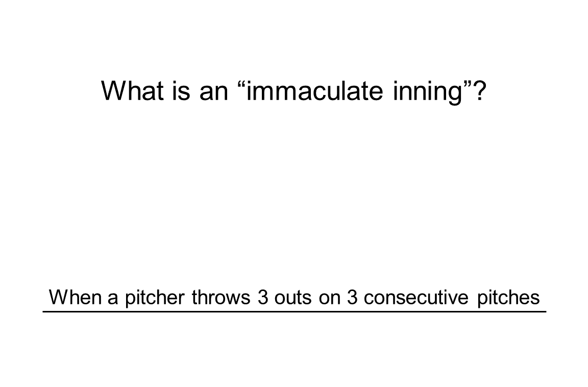Viewport: 588px width, 387px height.
Task: Click the letter "W" starting the title
Action: (112, 90)
